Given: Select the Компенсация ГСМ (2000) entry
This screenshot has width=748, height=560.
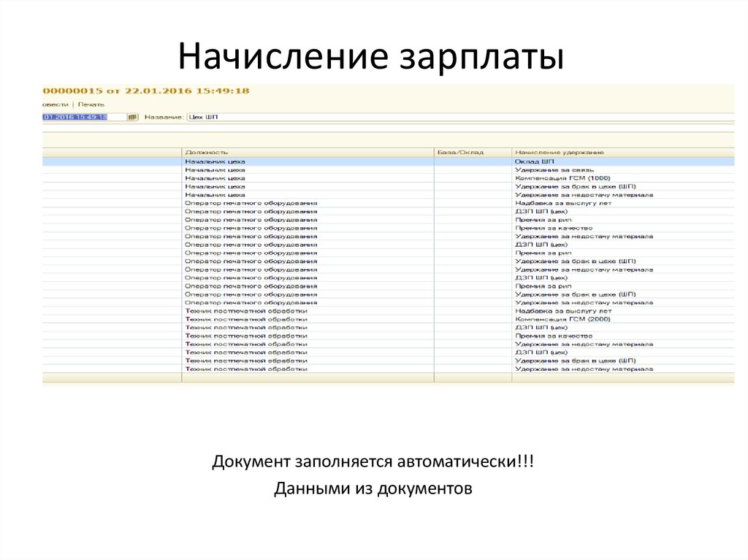Looking at the screenshot, I should click(x=562, y=319).
